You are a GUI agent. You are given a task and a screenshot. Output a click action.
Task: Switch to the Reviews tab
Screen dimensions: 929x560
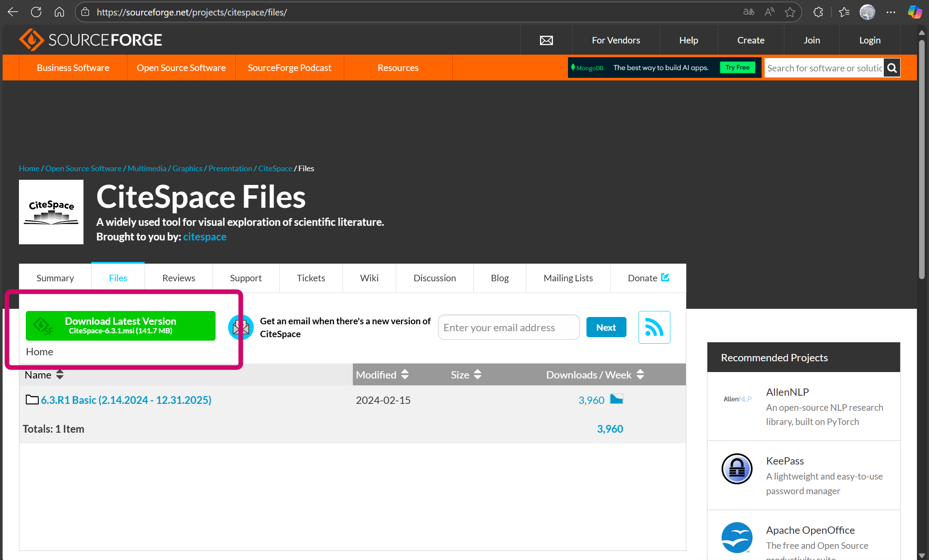179,278
